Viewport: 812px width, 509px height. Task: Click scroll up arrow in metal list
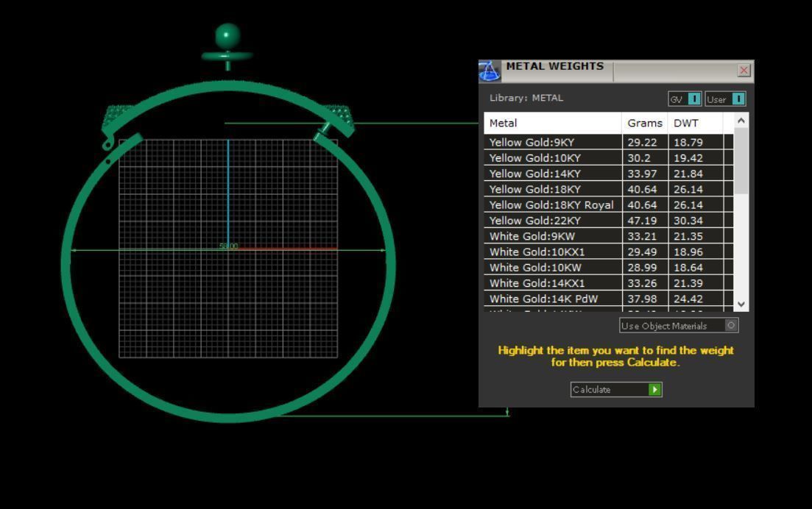click(741, 121)
